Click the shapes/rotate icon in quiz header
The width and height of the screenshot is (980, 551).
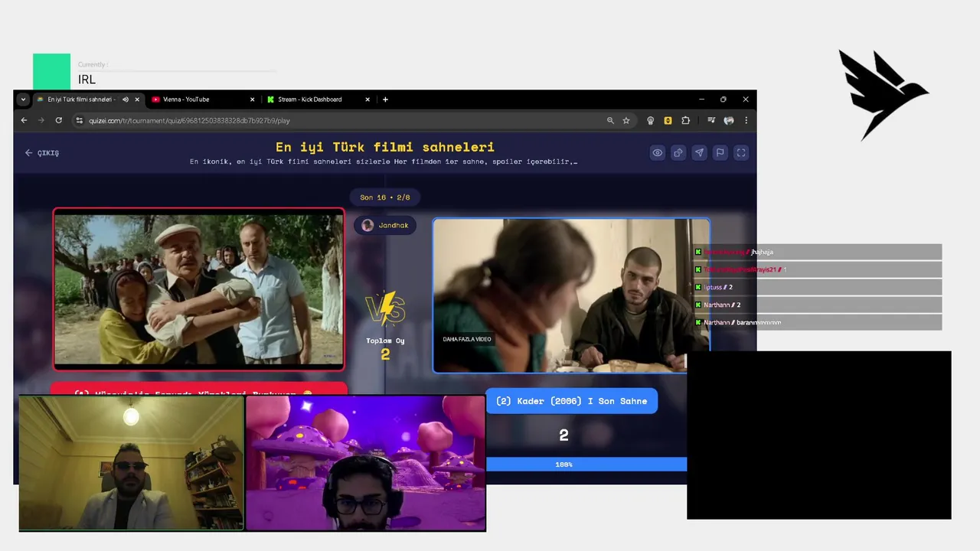point(678,152)
